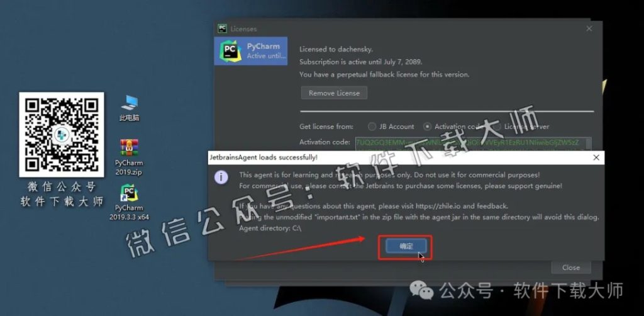Viewport: 644px width, 316px height.
Task: Click the 'JetbrainsAgent loads successfully!' dialog title
Action: point(264,157)
